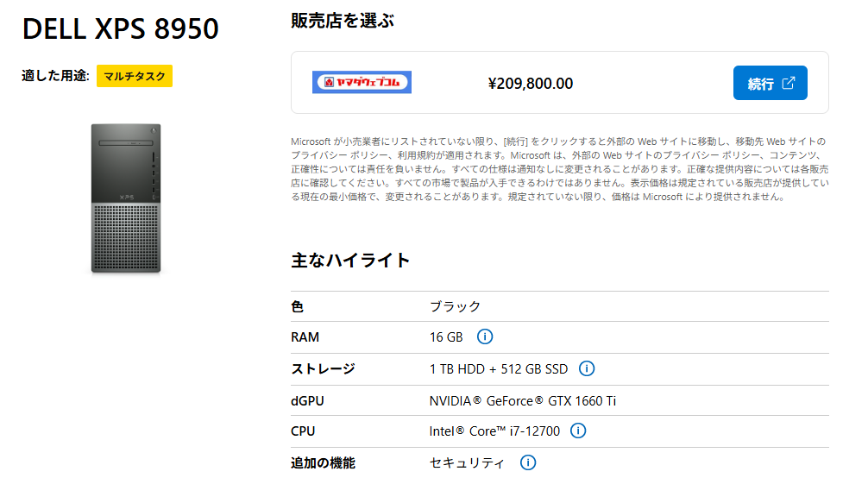
Task: Click the マルチタスク yellow tag
Action: (x=135, y=77)
